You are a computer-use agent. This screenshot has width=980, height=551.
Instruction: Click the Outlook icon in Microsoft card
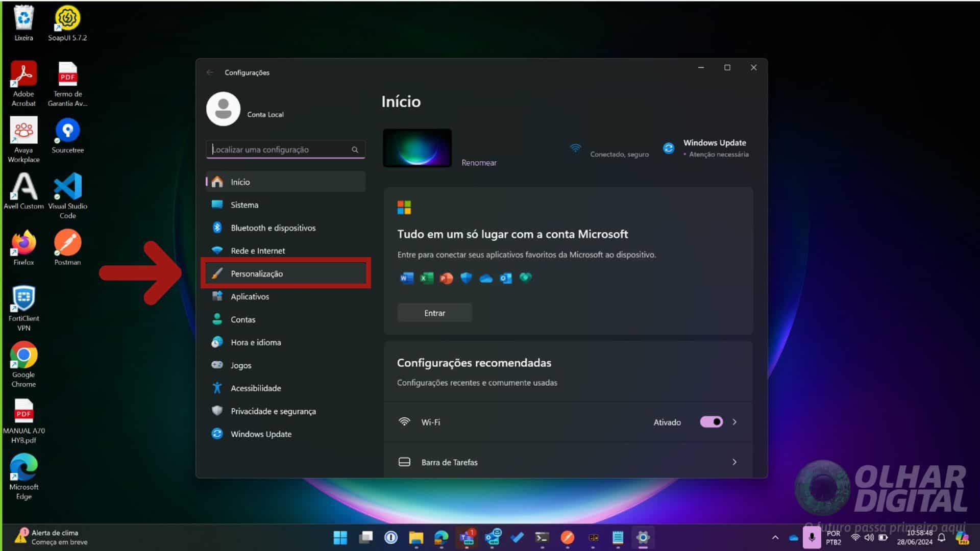click(x=506, y=278)
